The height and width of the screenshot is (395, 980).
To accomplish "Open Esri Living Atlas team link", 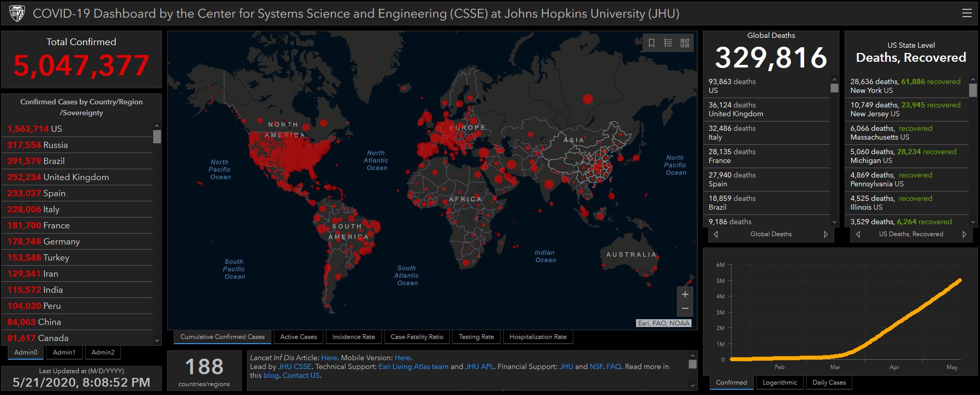I will coord(413,366).
